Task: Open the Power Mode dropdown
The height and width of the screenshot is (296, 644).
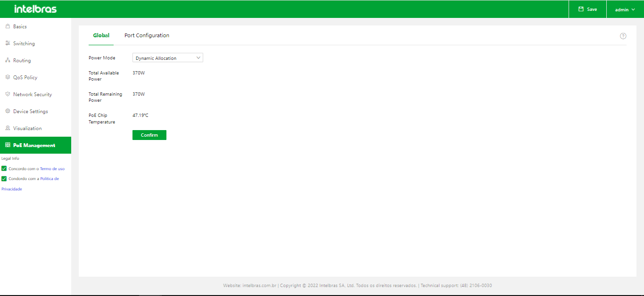Action: 167,58
